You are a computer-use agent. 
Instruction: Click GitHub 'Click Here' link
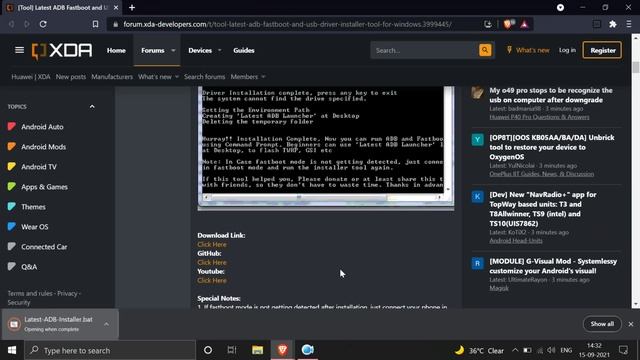click(212, 262)
